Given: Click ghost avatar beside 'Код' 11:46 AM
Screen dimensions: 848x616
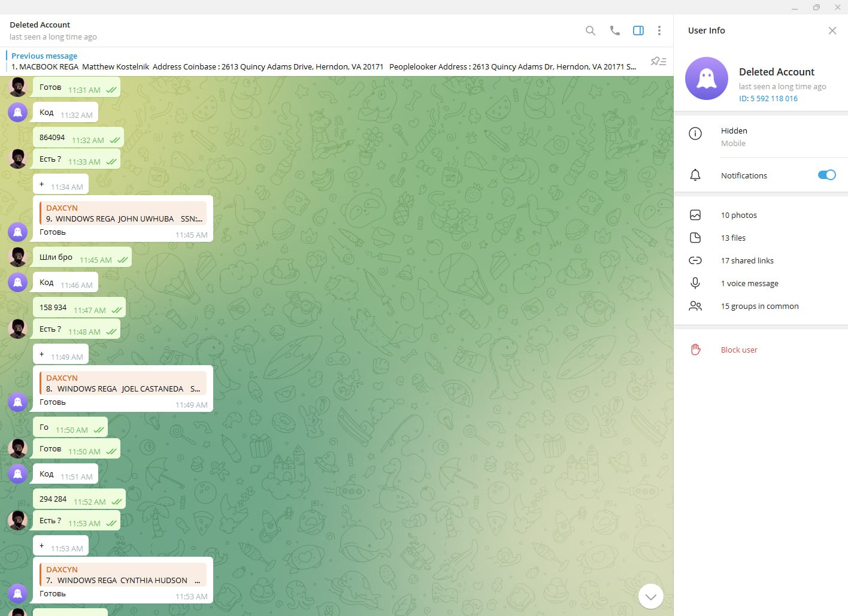Looking at the screenshot, I should (18, 282).
